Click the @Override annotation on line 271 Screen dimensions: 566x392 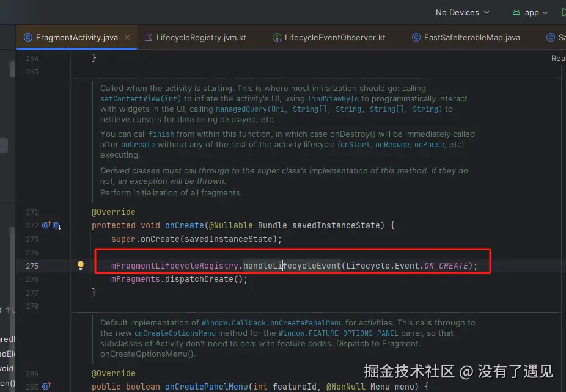113,212
